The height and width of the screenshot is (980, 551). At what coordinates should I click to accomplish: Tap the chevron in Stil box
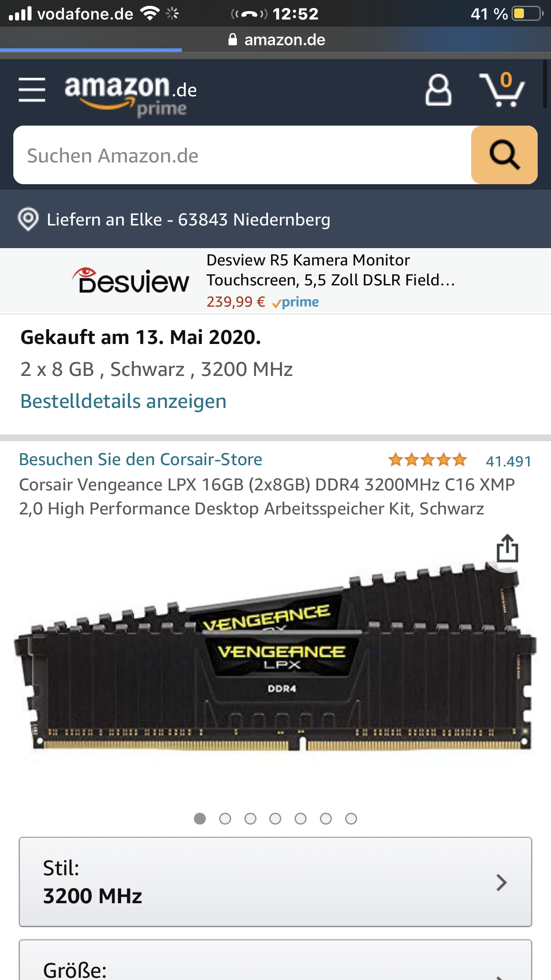coord(501,882)
